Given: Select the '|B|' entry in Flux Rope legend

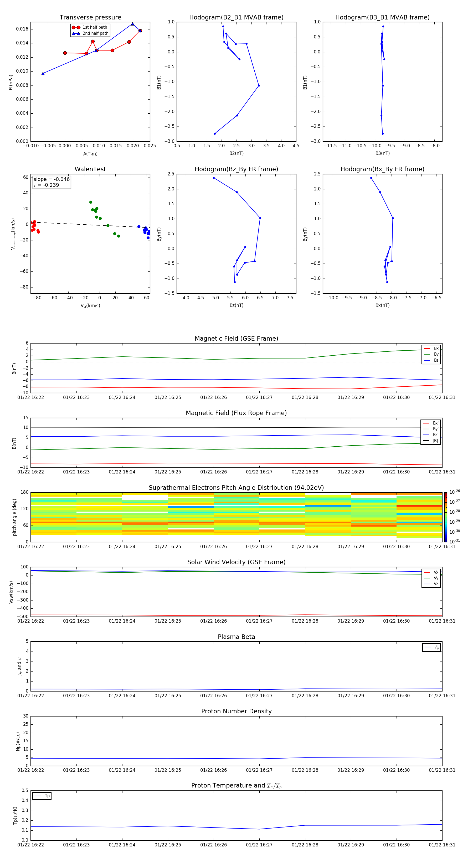Looking at the screenshot, I should (431, 441).
